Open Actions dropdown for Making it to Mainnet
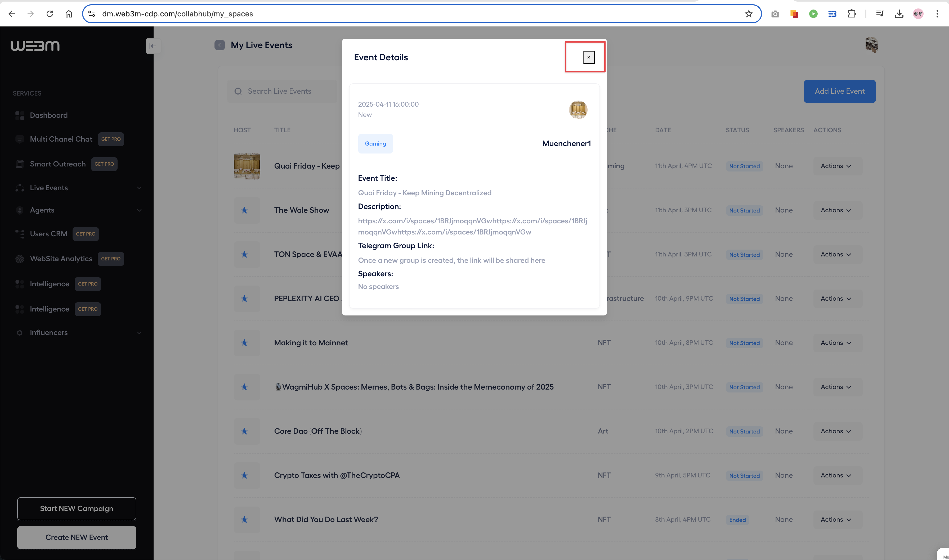The image size is (949, 560). click(836, 343)
